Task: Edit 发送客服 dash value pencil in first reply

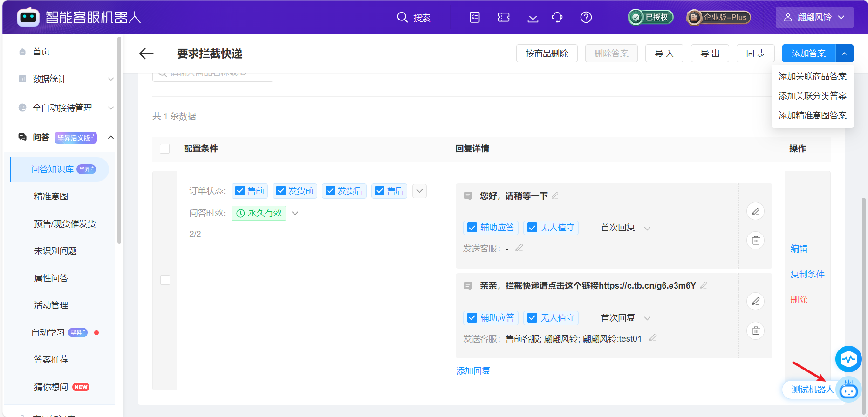Action: 519,248
